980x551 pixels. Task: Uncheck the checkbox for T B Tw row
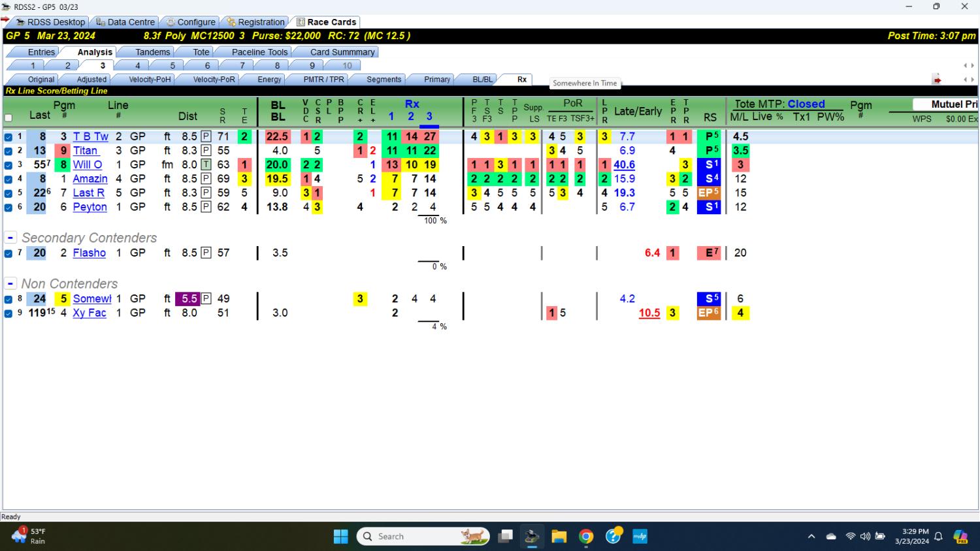point(8,137)
